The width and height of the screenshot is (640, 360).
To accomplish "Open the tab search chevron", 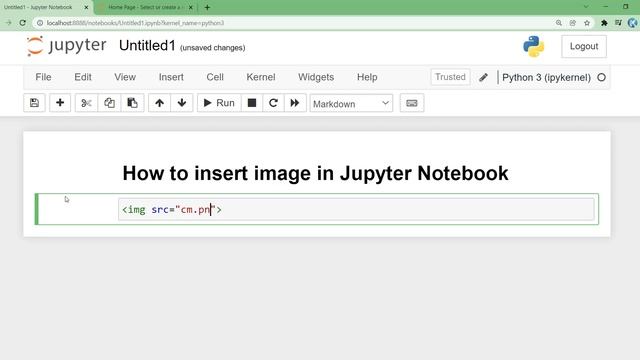I will tap(586, 7).
